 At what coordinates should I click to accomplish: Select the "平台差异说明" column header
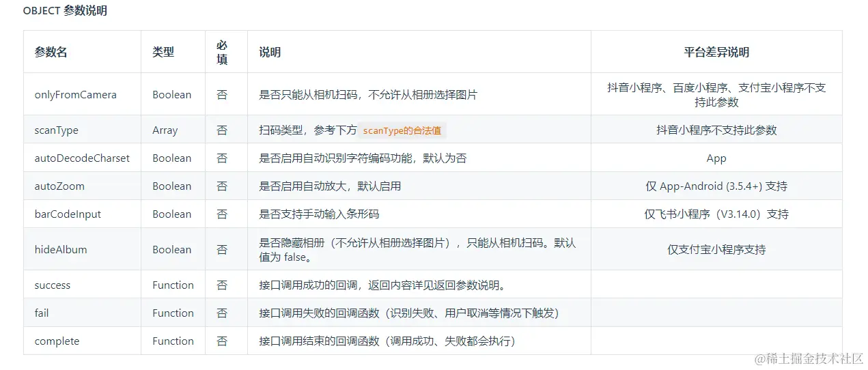coord(716,52)
